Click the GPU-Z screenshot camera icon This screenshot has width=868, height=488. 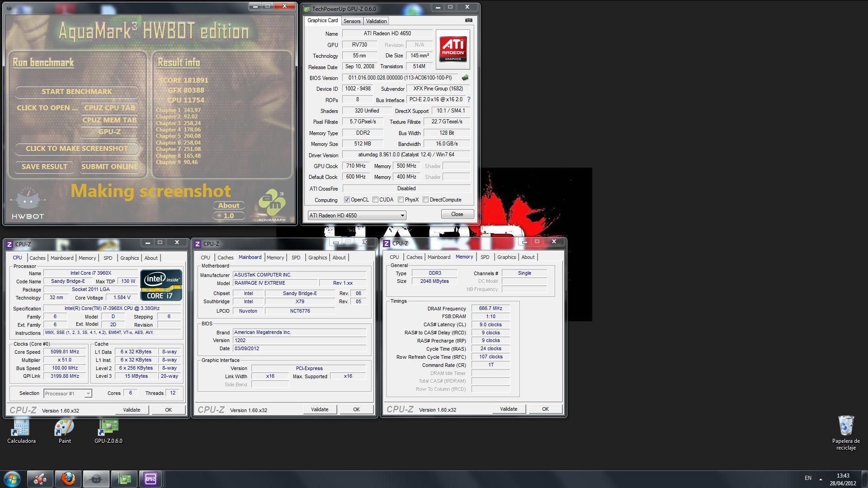pos(469,20)
